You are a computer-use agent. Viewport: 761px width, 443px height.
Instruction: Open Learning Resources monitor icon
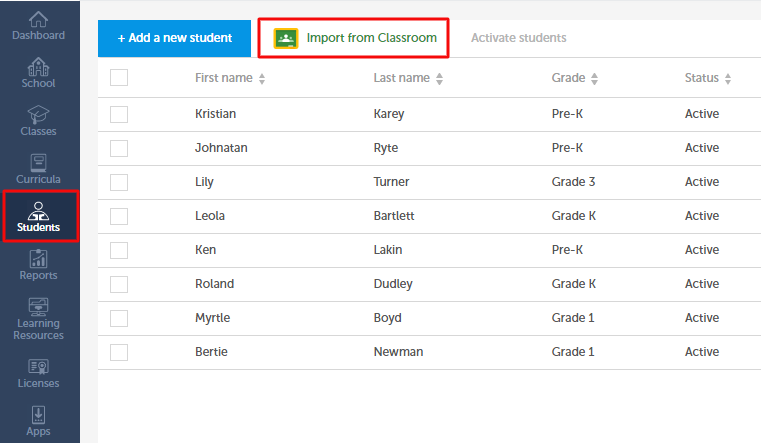[38, 307]
